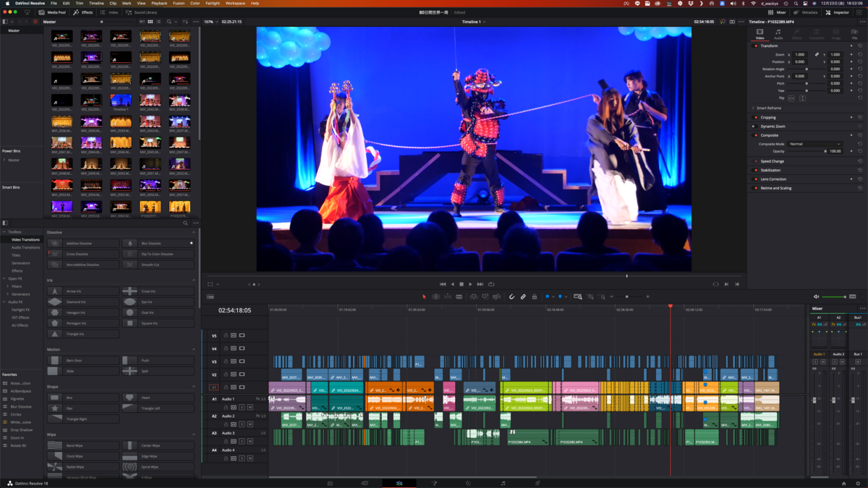868x488 pixels.
Task: Collapse the Open FX tree
Action: pyautogui.click(x=4, y=278)
